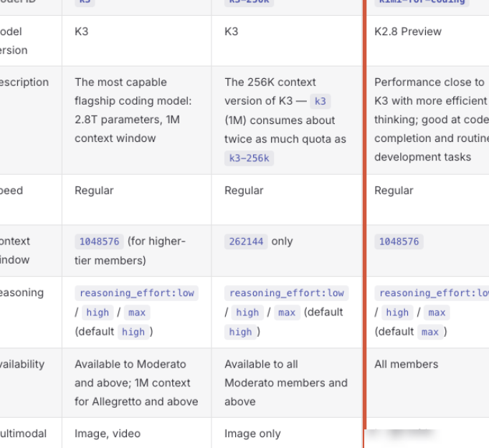The image size is (489, 448).
Task: Click the '1048576' chip beside '(for higher-tier members)'
Action: [x=99, y=242]
